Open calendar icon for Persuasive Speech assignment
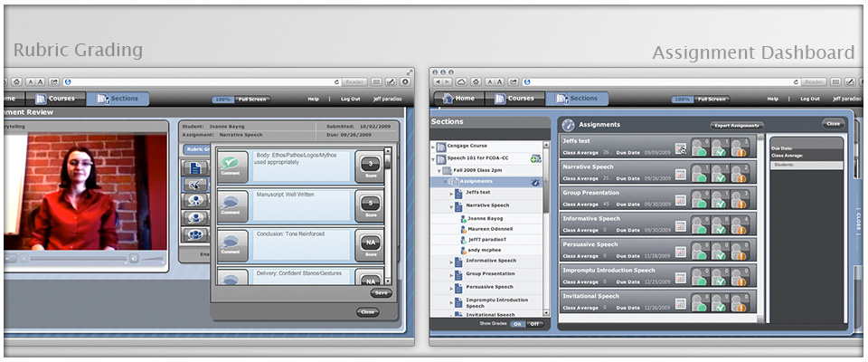 click(680, 252)
